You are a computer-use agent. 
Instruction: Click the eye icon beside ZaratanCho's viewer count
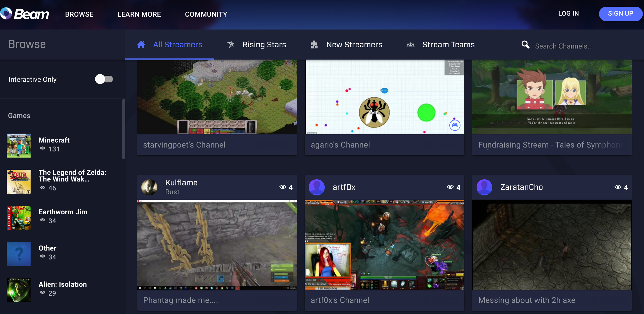coord(618,187)
